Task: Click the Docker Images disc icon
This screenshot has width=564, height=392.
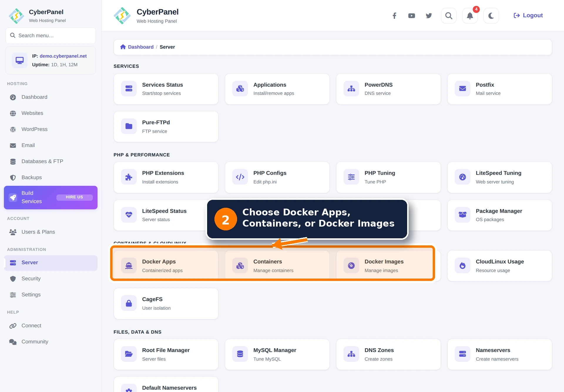Action: [x=351, y=266]
